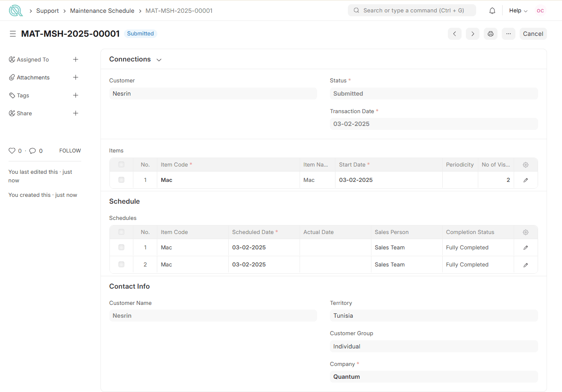Go to previous document arrow

455,34
